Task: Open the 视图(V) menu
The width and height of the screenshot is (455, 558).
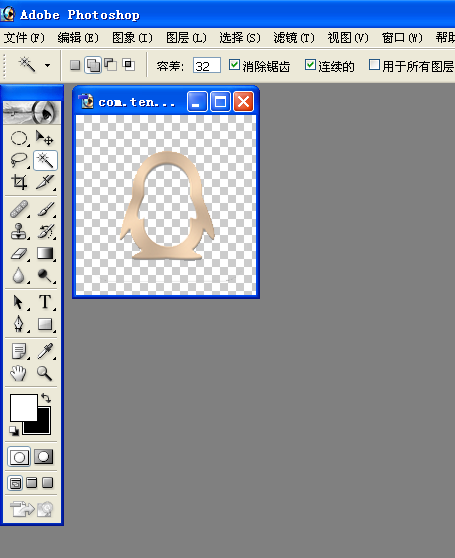Action: point(348,38)
